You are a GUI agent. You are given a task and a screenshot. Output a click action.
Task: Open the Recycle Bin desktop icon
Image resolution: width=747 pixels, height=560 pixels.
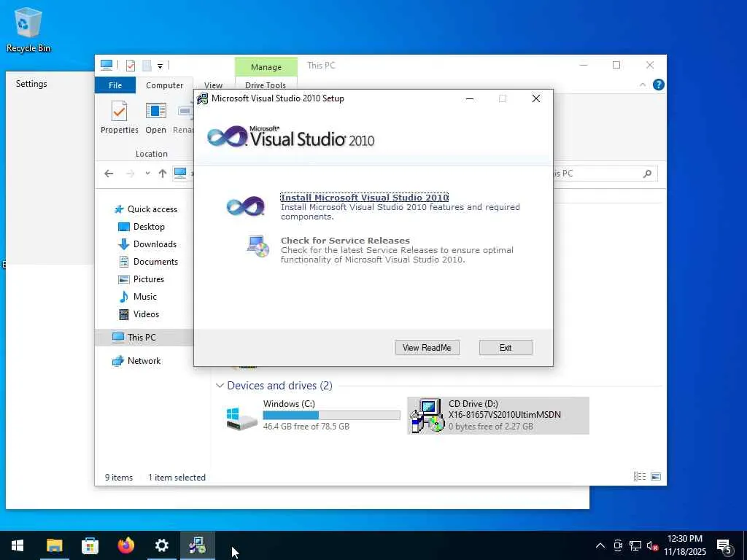[x=28, y=29]
